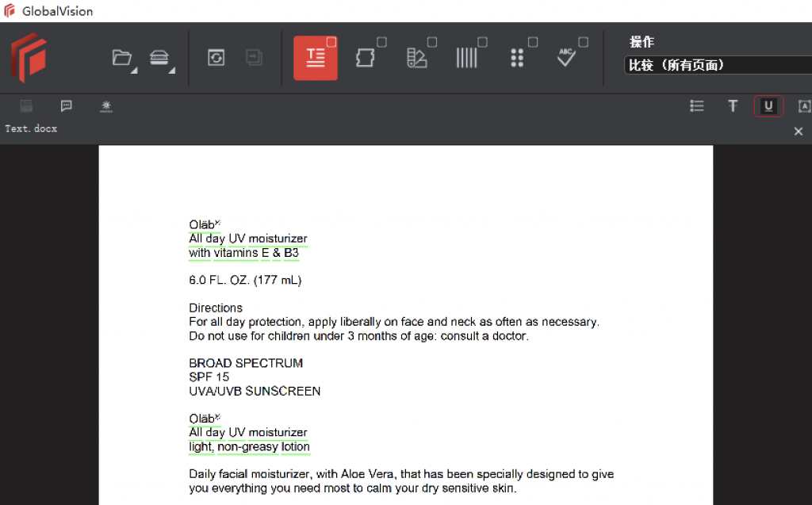Screen dimensions: 812x505
Task: Click the "Directions" heading in document
Action: [216, 308]
